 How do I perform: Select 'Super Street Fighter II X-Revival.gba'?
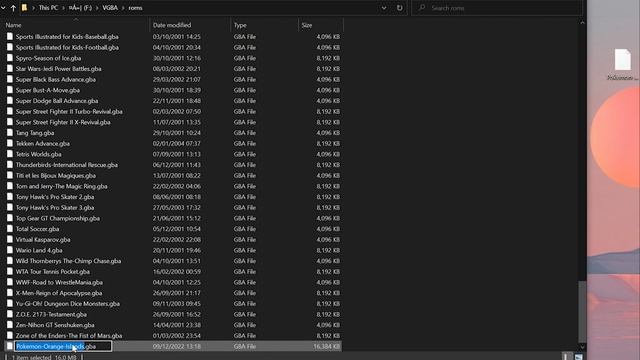63,122
